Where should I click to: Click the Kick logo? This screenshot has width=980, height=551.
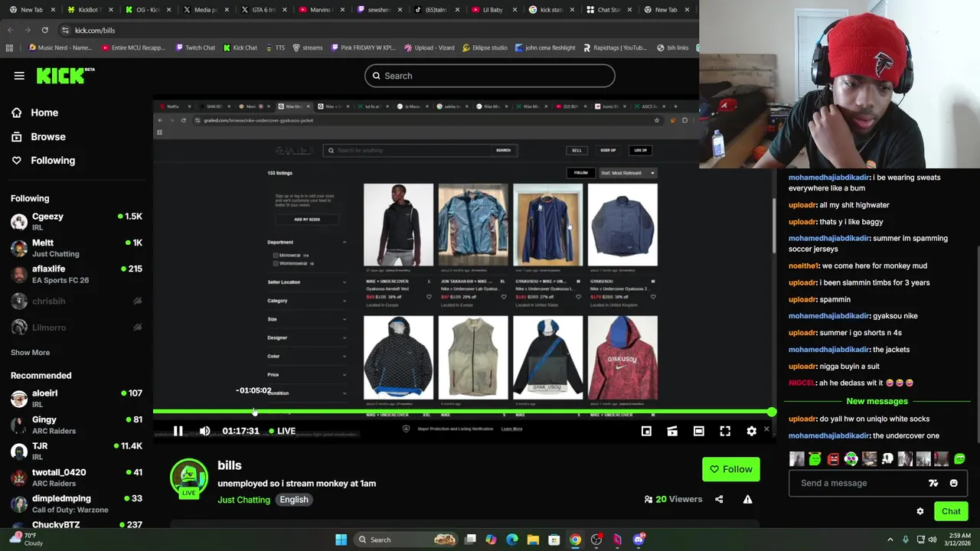pyautogui.click(x=65, y=75)
